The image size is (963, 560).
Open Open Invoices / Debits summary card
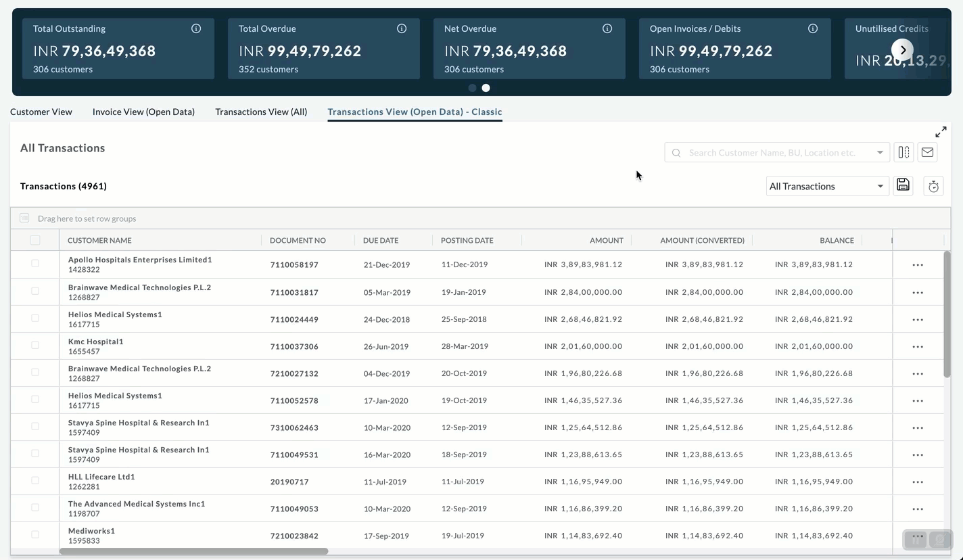coord(735,49)
